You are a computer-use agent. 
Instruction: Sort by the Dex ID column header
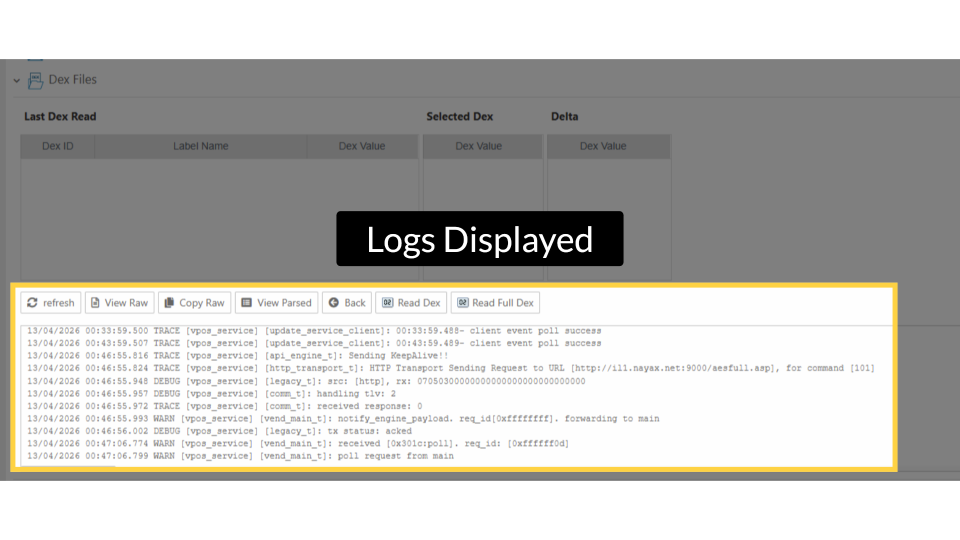click(58, 146)
